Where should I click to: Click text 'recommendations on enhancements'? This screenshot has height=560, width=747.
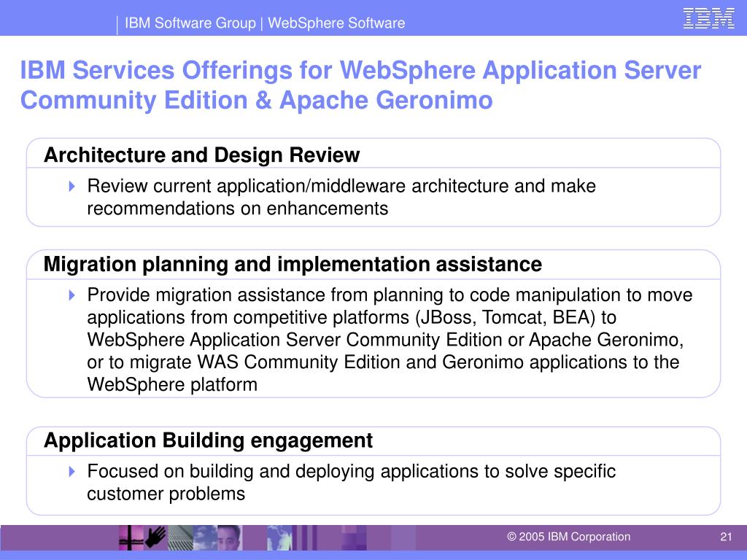click(237, 209)
